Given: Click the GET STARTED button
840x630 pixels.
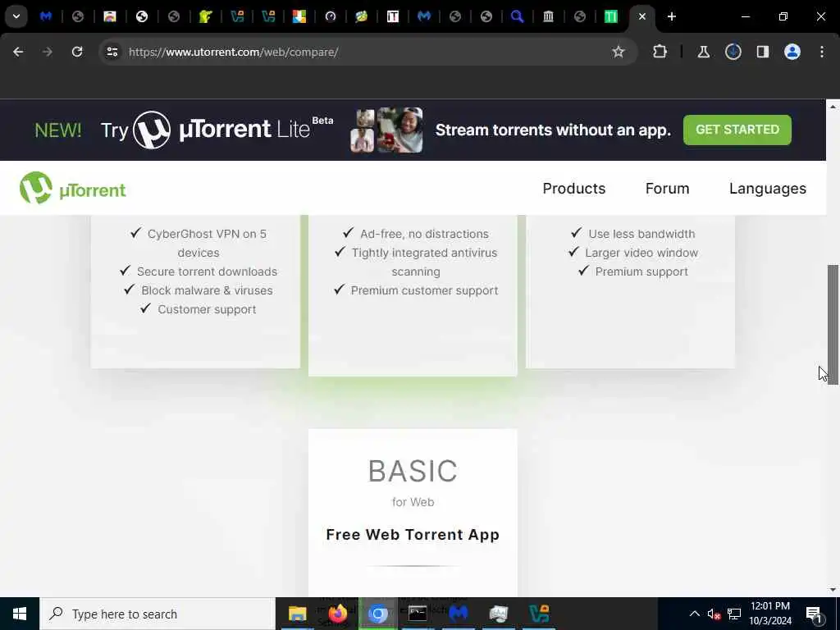Looking at the screenshot, I should (x=737, y=130).
